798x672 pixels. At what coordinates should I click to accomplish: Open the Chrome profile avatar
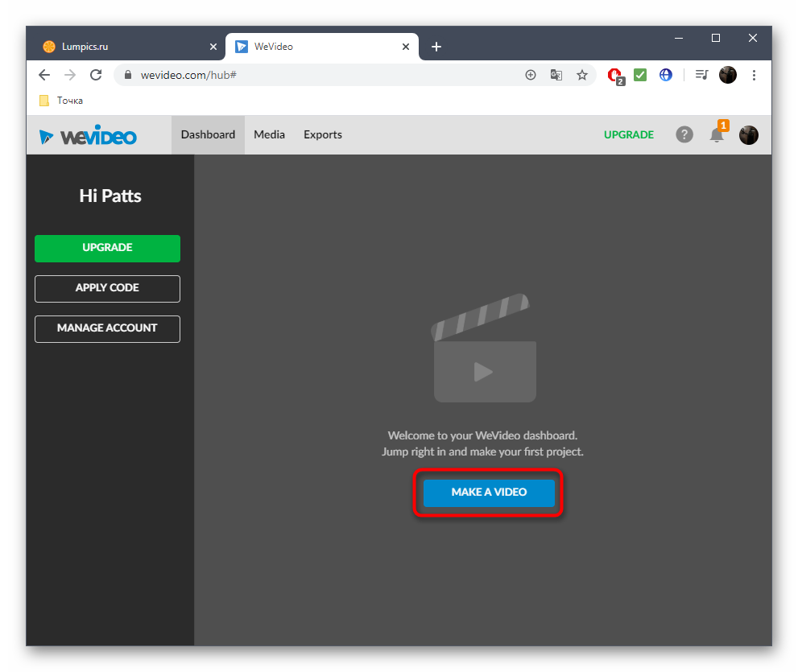point(727,76)
